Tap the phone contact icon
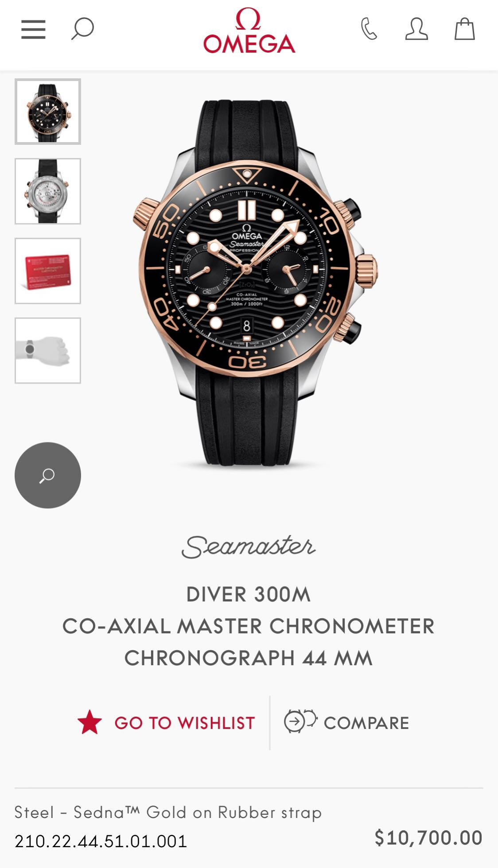Viewport: 498px width, 868px height. (x=369, y=29)
